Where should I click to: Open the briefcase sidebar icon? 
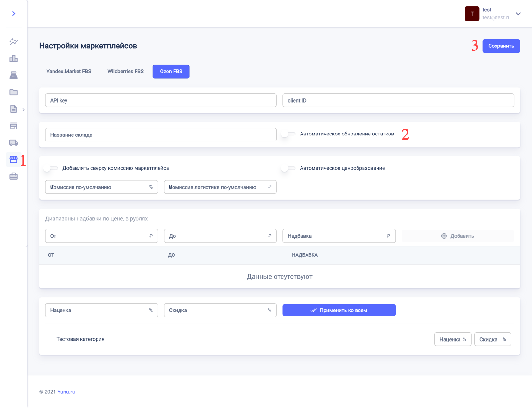click(x=14, y=176)
